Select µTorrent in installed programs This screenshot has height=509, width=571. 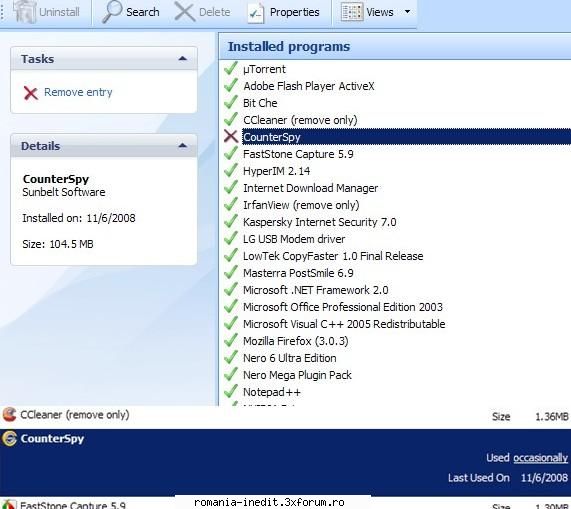pyautogui.click(x=264, y=69)
